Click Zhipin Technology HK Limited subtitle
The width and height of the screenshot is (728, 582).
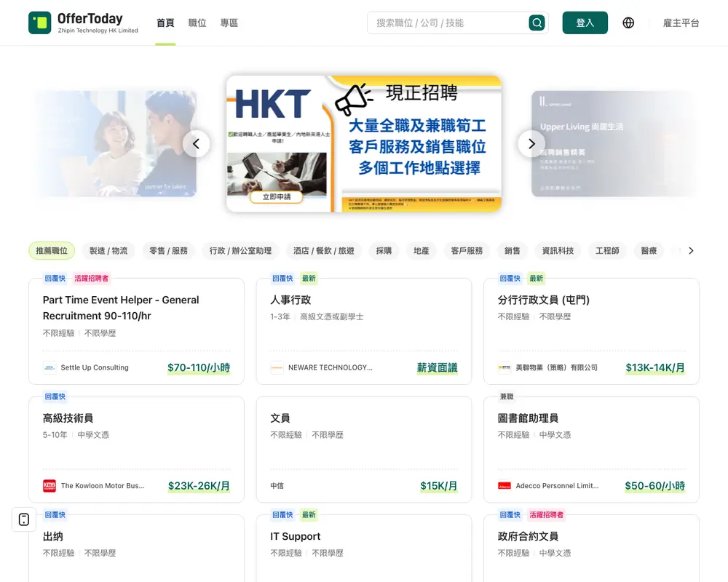pyautogui.click(x=98, y=31)
